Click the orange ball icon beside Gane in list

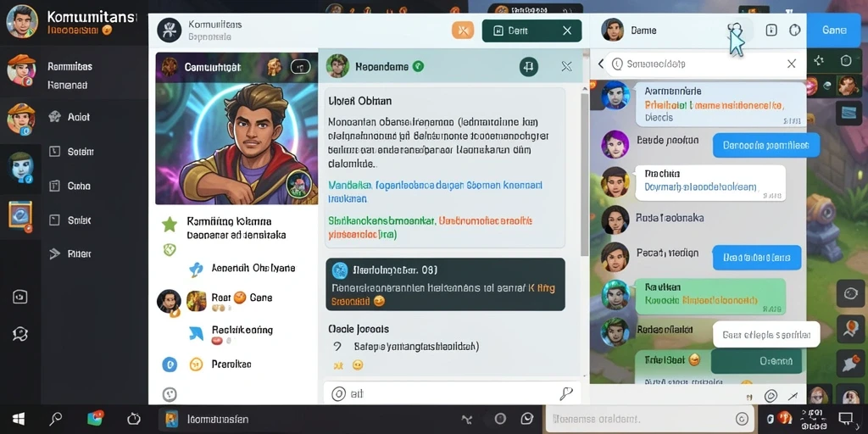coord(240,298)
